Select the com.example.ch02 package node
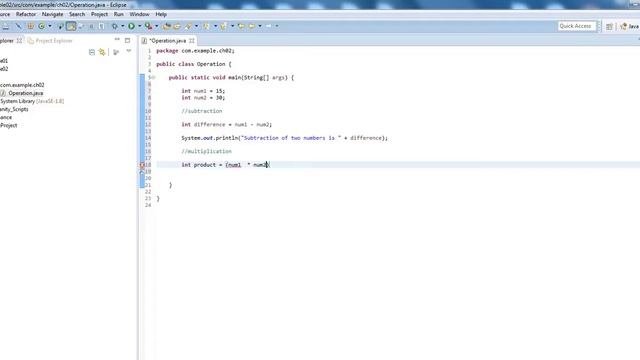640x360 pixels. point(22,85)
